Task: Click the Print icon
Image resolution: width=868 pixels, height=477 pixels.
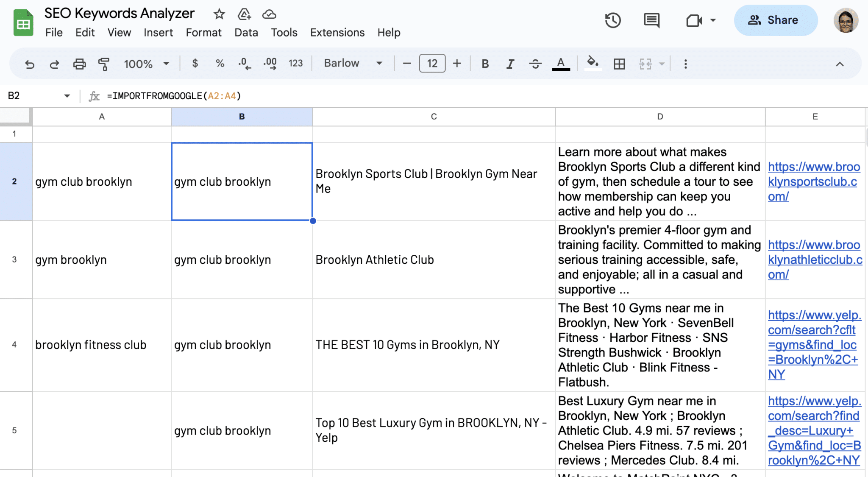Action: pyautogui.click(x=79, y=63)
